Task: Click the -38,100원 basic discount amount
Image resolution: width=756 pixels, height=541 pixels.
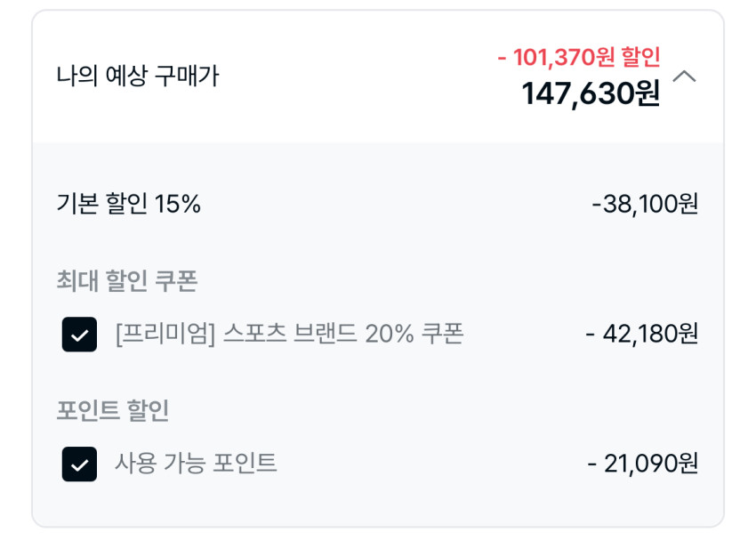Action: pyautogui.click(x=645, y=205)
